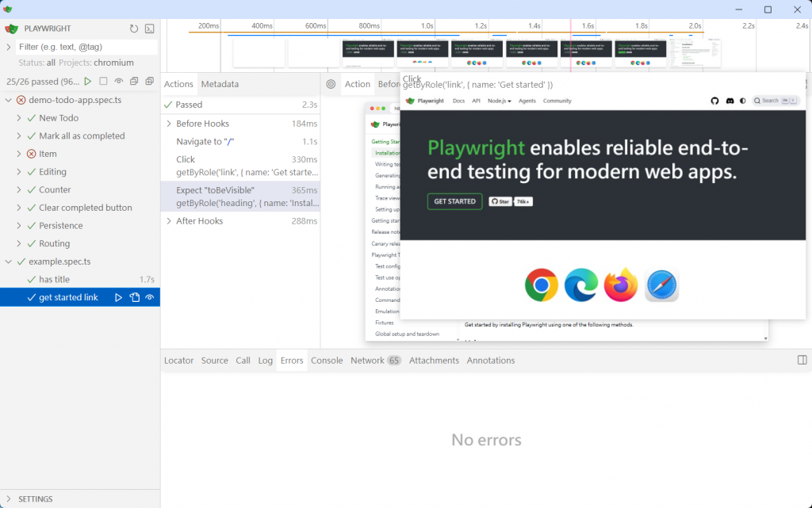Click Community link in preview

click(x=557, y=101)
